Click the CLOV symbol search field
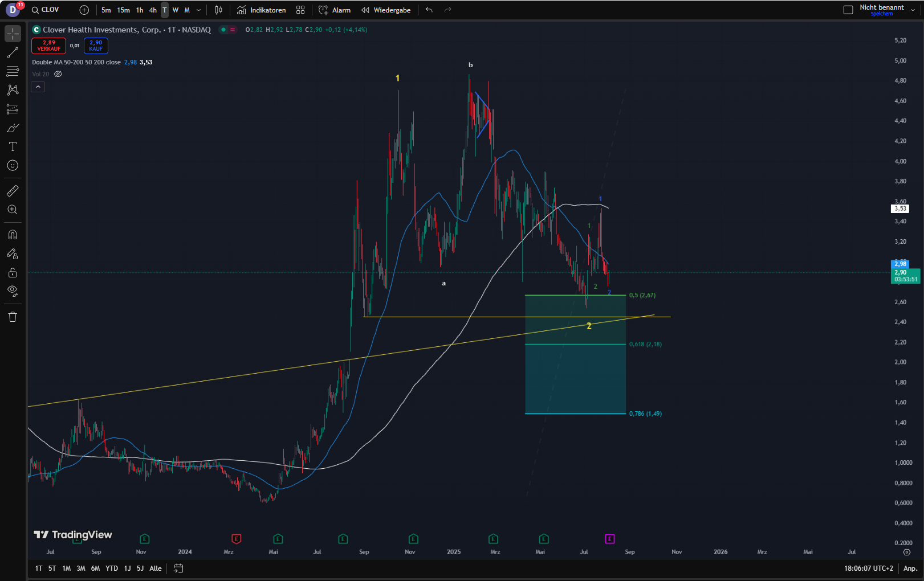Viewport: 924px width, 581px height. [50, 10]
